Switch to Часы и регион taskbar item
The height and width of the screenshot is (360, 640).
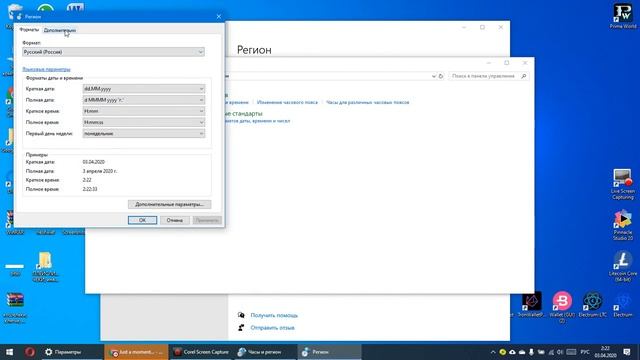[x=265, y=352]
